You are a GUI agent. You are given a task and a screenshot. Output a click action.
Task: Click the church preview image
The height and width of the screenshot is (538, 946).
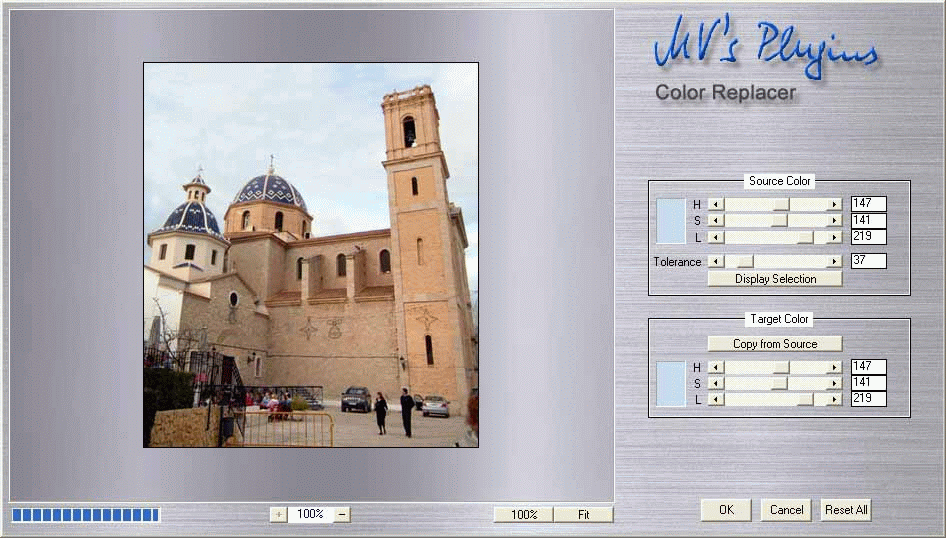click(x=311, y=255)
